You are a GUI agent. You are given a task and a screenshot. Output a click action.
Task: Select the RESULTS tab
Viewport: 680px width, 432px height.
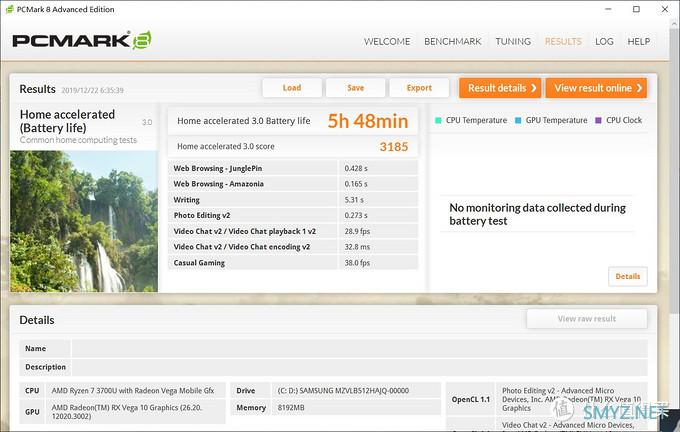[x=563, y=41]
